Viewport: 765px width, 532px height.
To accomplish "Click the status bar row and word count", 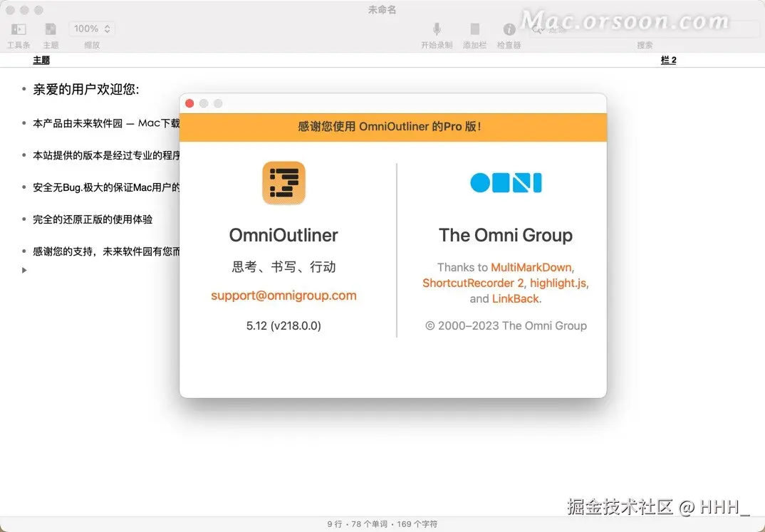I will click(x=382, y=524).
